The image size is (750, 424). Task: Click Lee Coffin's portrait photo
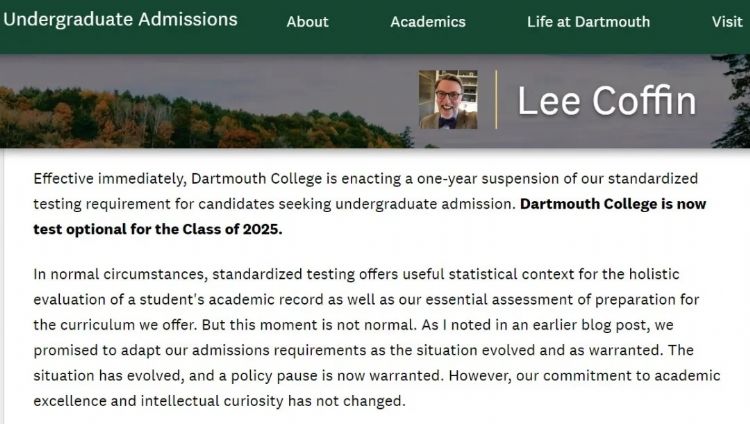pyautogui.click(x=448, y=99)
